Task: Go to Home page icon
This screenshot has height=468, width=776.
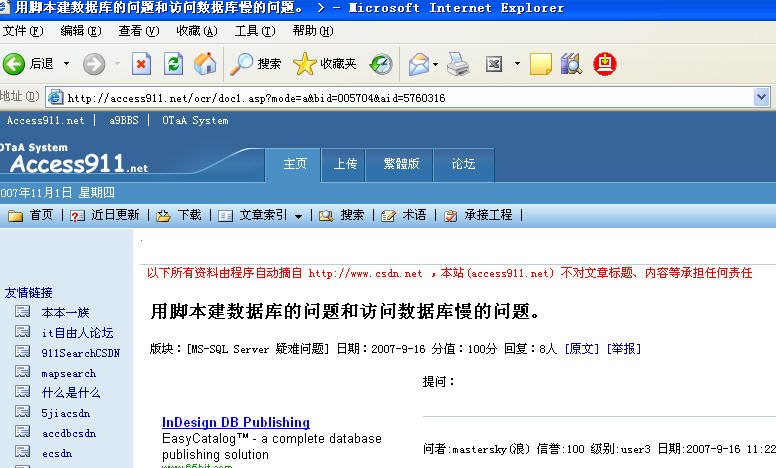Action: pos(205,64)
